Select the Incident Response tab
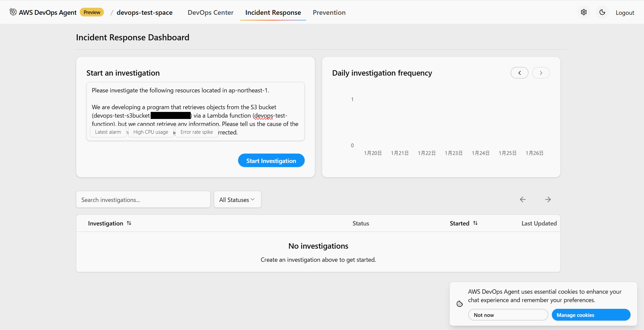This screenshot has height=330, width=644. click(x=273, y=12)
